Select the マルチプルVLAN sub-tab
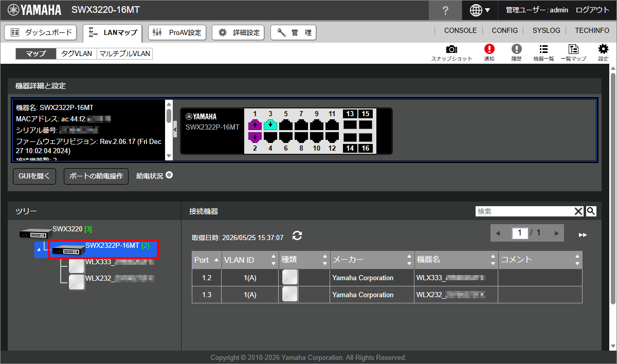The width and height of the screenshot is (617, 364). click(x=124, y=53)
